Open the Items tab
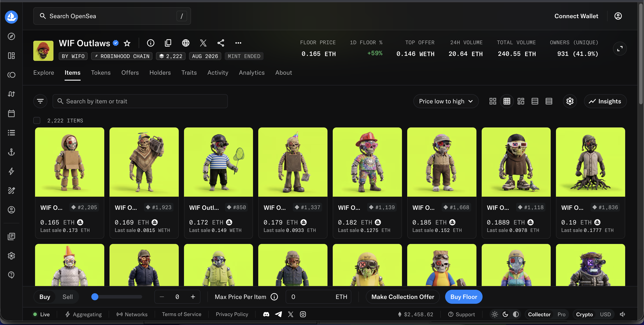Image resolution: width=644 pixels, height=325 pixels. 73,73
